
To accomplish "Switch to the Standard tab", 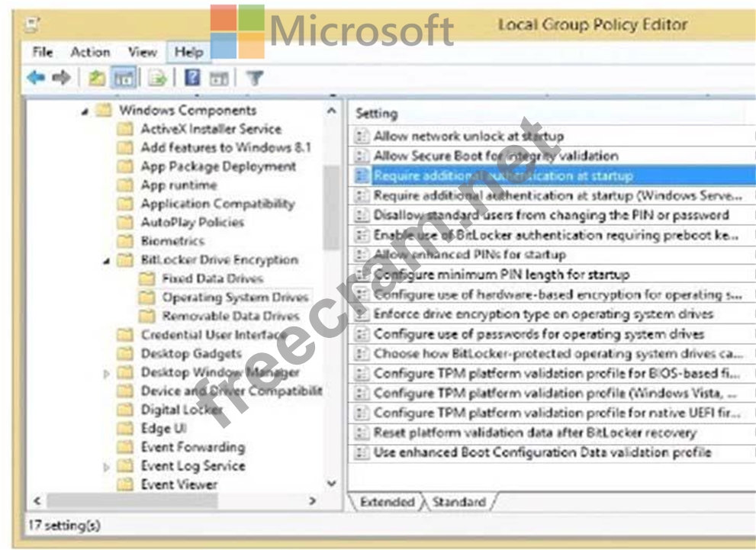I will (x=458, y=502).
